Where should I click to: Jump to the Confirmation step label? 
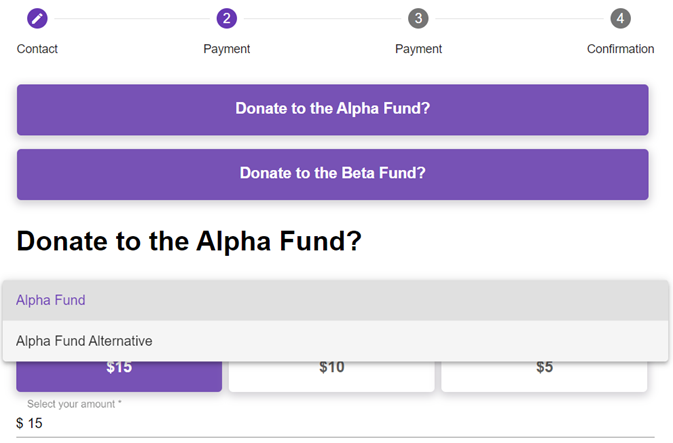[620, 49]
